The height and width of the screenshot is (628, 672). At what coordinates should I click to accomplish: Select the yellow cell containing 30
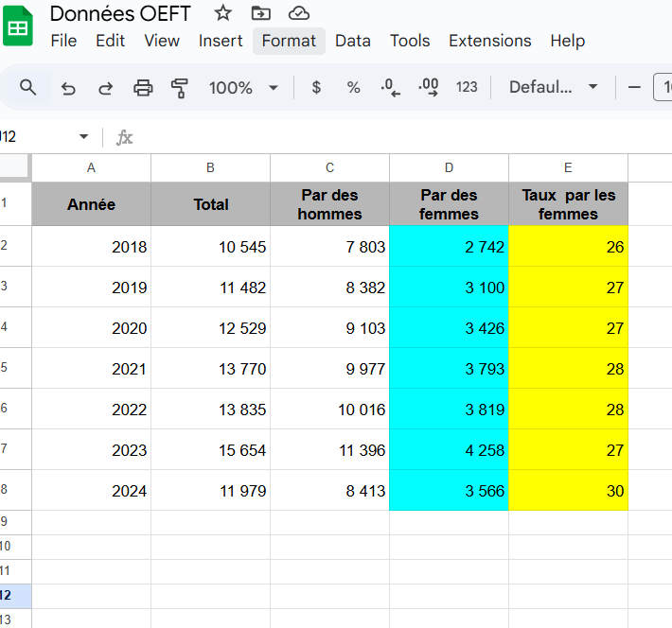(x=568, y=491)
